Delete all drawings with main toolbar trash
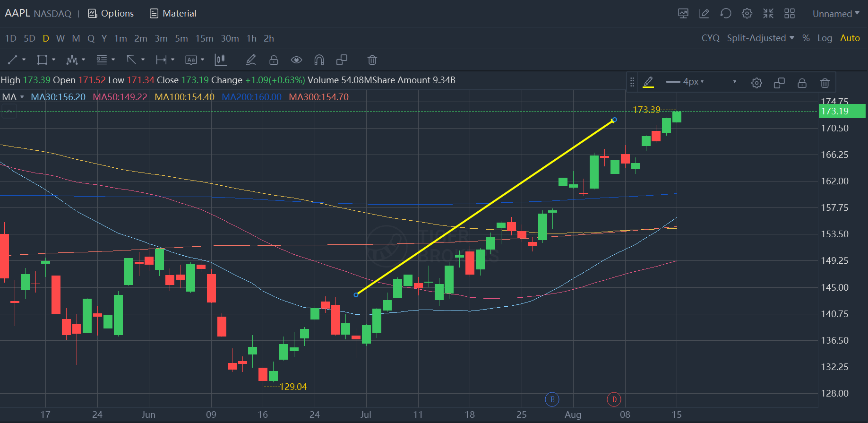 click(372, 60)
